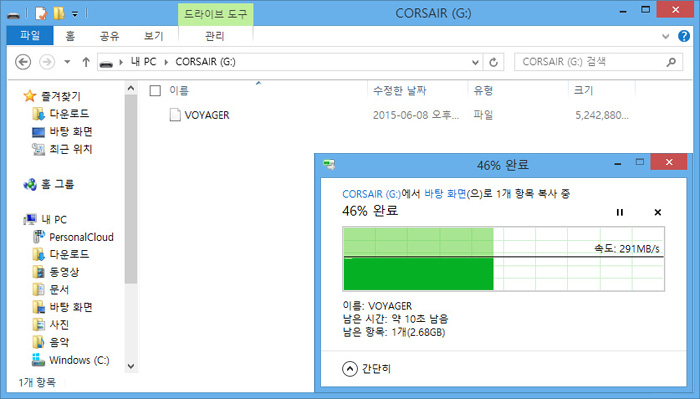Click the copy dialog title bar icon
This screenshot has height=399, width=700.
pos(329,165)
